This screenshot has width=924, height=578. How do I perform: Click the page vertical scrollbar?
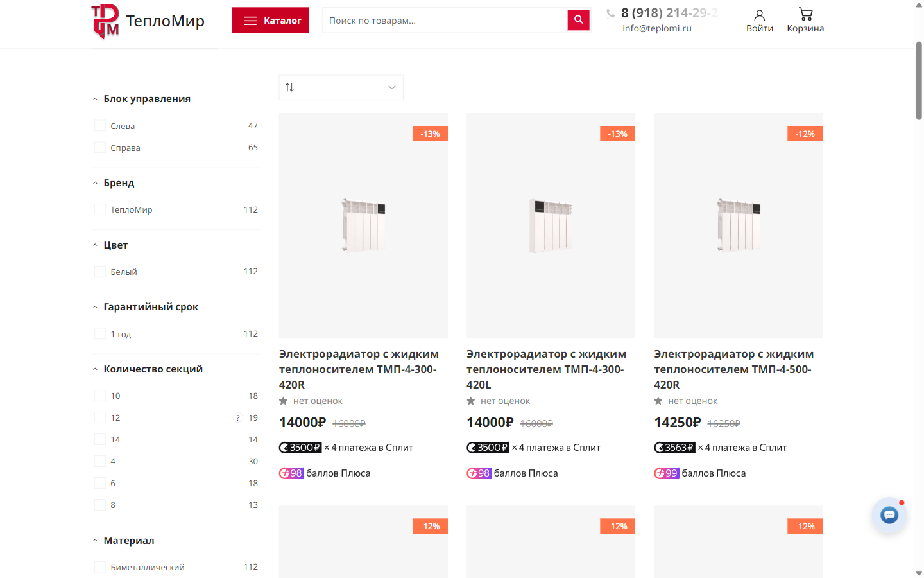tap(919, 80)
